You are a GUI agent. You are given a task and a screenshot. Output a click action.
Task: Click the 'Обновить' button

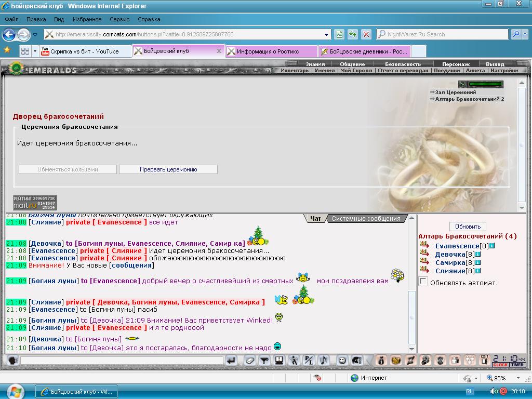tap(468, 227)
